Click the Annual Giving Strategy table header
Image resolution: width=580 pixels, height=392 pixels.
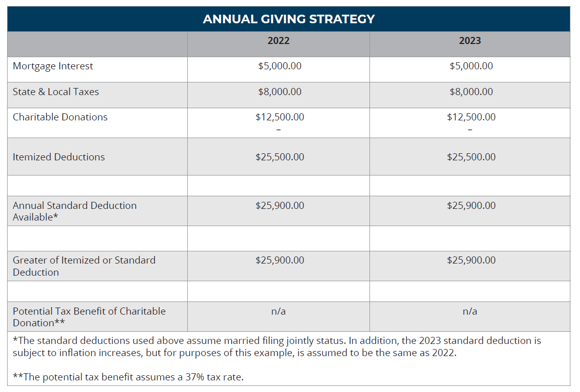click(x=288, y=19)
